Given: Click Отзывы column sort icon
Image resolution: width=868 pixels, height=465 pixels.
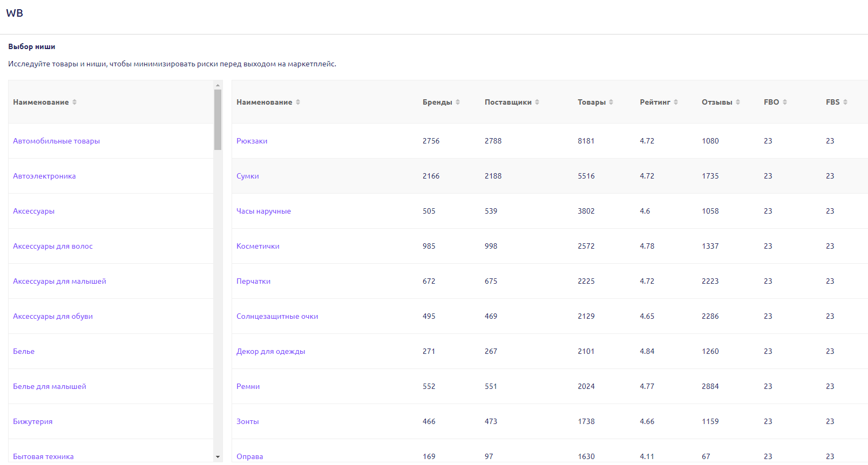Looking at the screenshot, I should (738, 102).
